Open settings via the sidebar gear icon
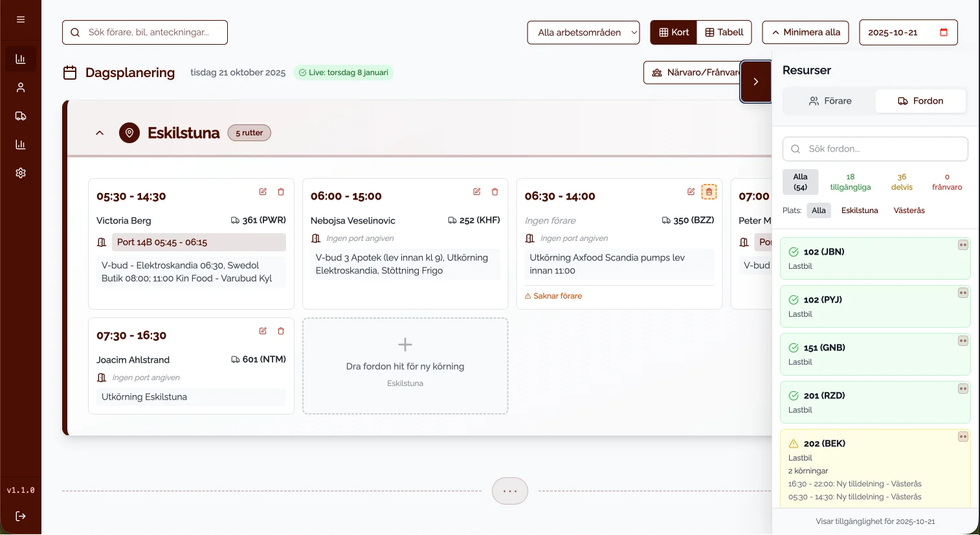Screen dimensions: 980x535 [x=21, y=173]
